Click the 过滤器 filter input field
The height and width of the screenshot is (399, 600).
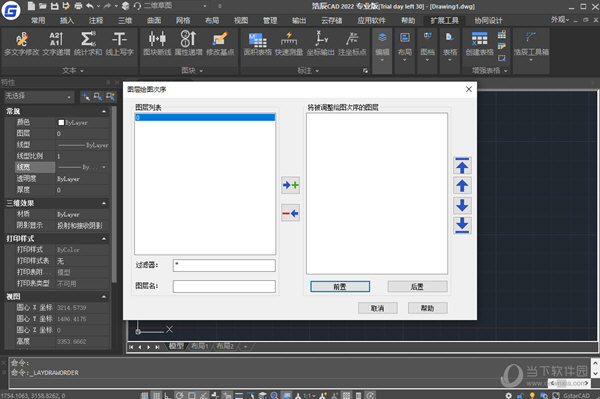point(224,265)
